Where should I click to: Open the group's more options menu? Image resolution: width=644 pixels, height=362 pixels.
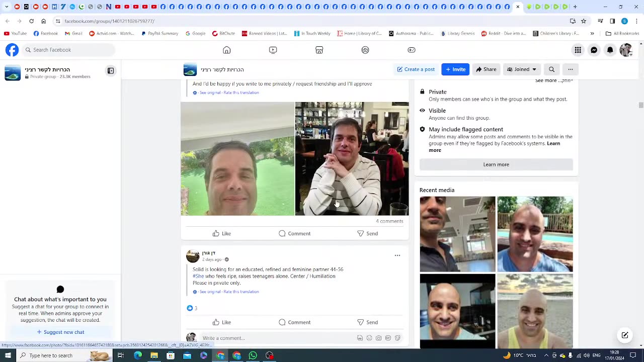tap(570, 69)
